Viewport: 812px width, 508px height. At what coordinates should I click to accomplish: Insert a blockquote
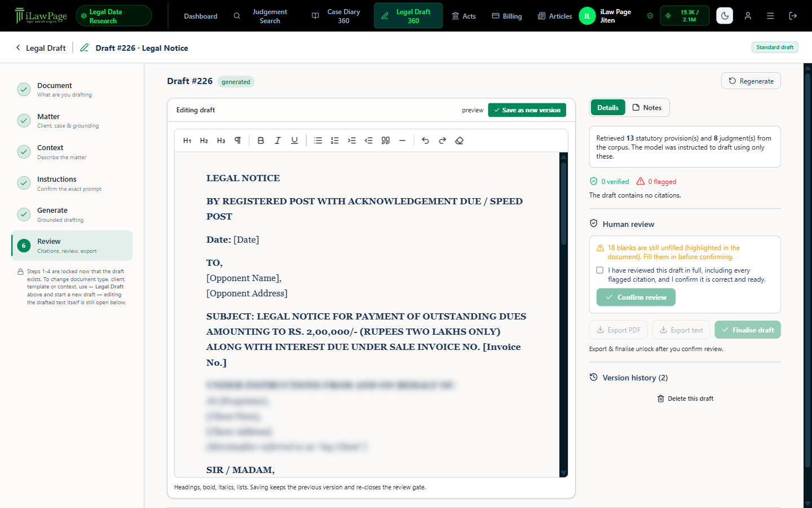point(386,141)
